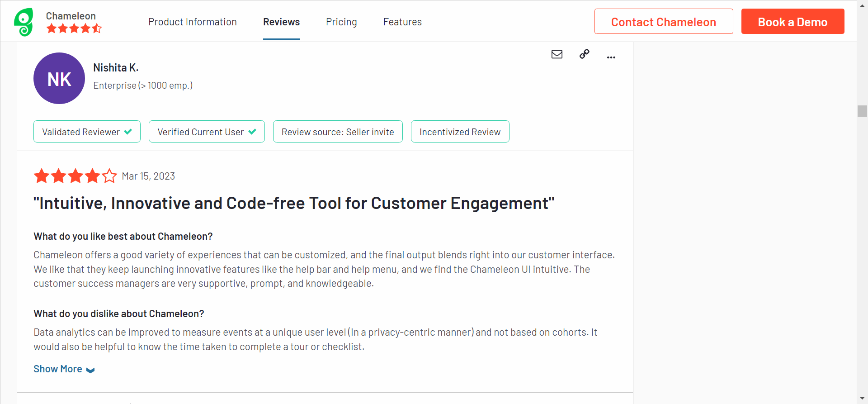The image size is (868, 404).
Task: Click the scrollbar down arrow
Action: coord(862,399)
